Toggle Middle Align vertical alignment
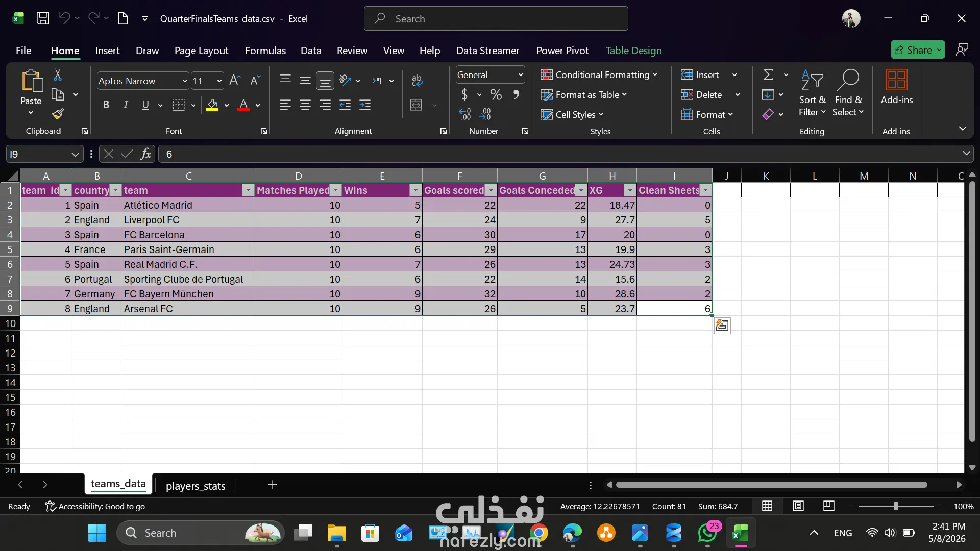The width and height of the screenshot is (980, 551). tap(305, 80)
